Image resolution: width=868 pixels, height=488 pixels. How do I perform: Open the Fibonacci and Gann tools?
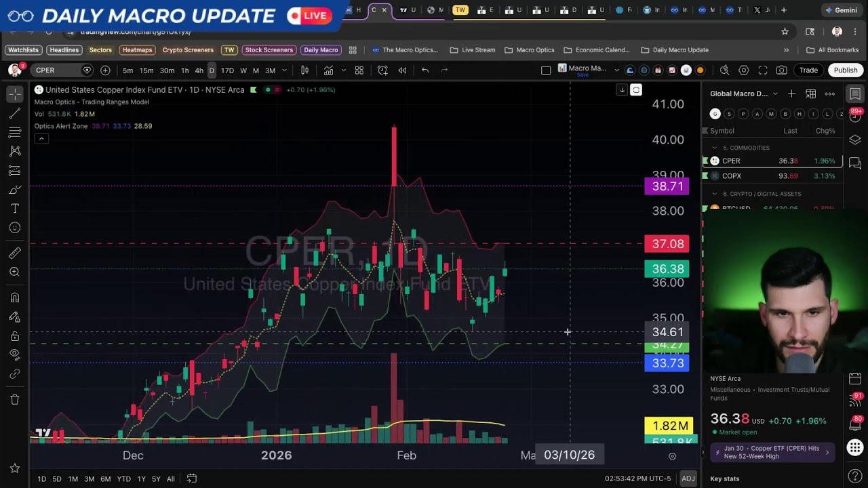(x=15, y=133)
